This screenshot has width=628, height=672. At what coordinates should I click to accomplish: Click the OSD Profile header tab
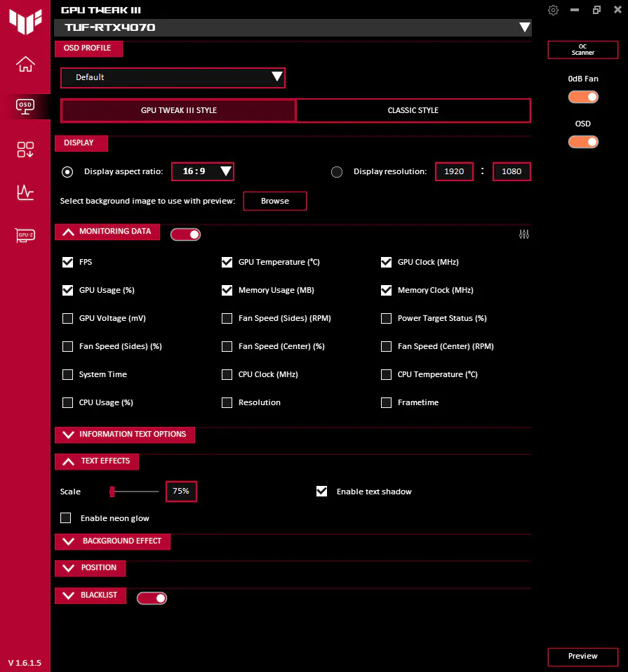pos(88,48)
